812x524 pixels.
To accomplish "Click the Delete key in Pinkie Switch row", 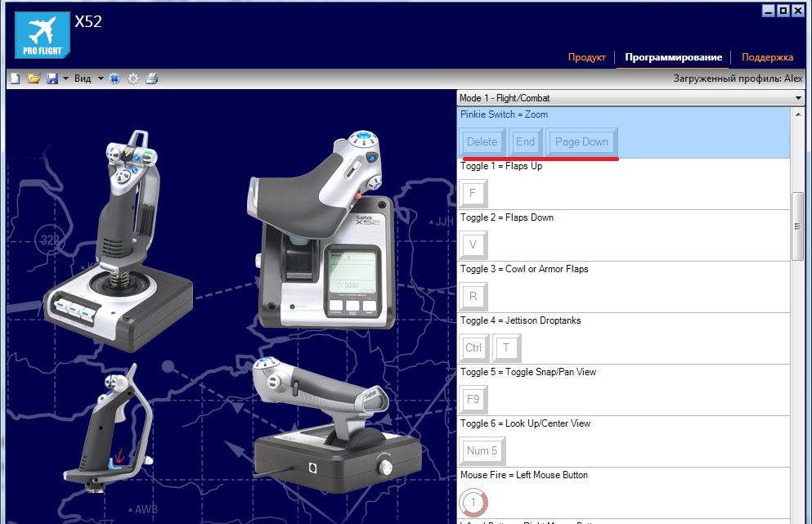I will 482,142.
